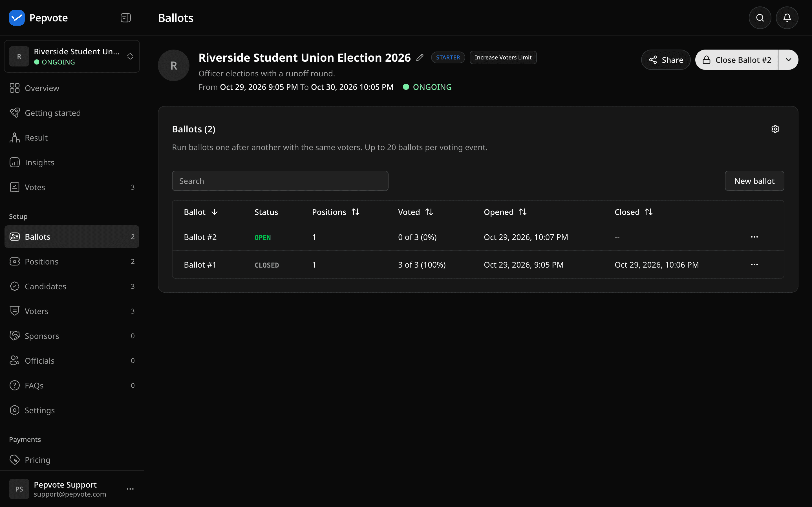This screenshot has width=812, height=507.
Task: Open the search icon in header
Action: 760,18
